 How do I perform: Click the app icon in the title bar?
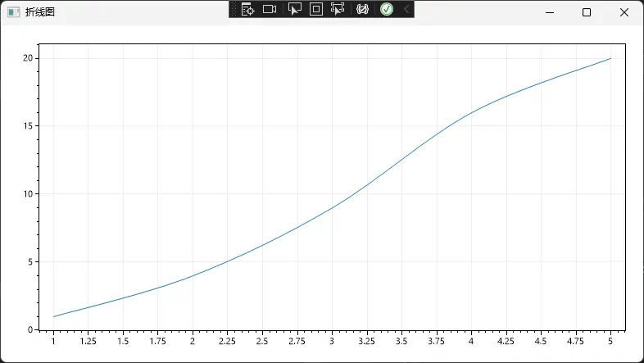pyautogui.click(x=13, y=12)
